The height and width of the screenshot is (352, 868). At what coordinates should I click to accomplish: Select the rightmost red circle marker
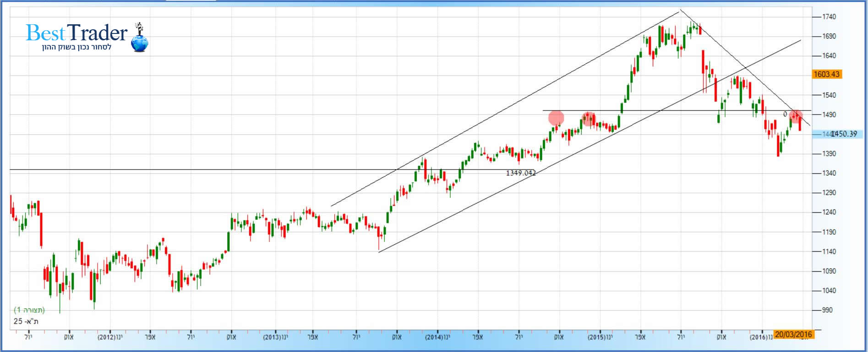pyautogui.click(x=796, y=115)
